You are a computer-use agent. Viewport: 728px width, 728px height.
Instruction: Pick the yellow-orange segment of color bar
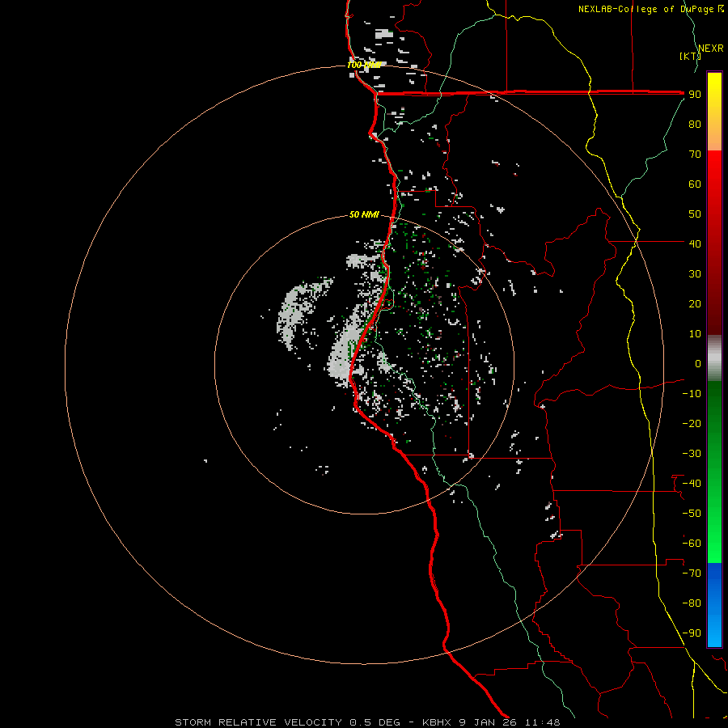[714, 112]
